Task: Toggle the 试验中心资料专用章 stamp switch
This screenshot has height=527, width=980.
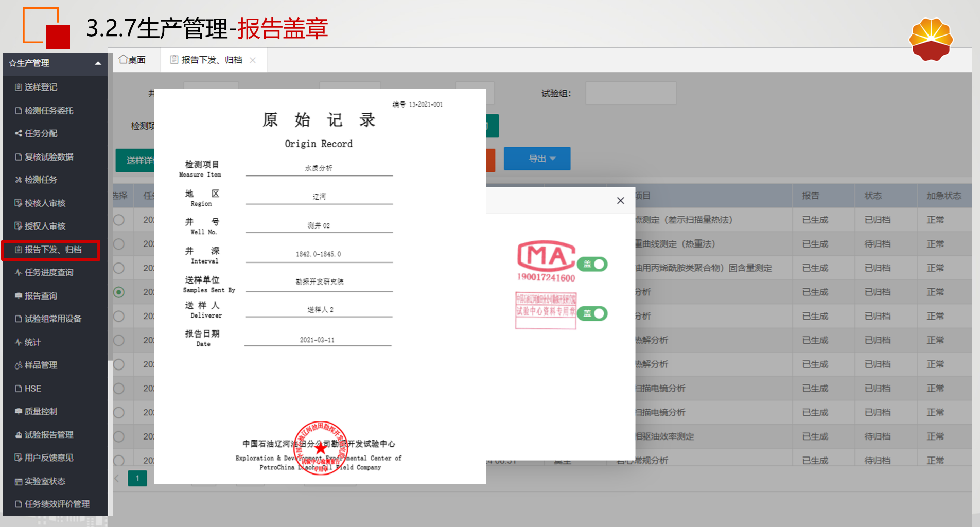Action: pyautogui.click(x=592, y=313)
